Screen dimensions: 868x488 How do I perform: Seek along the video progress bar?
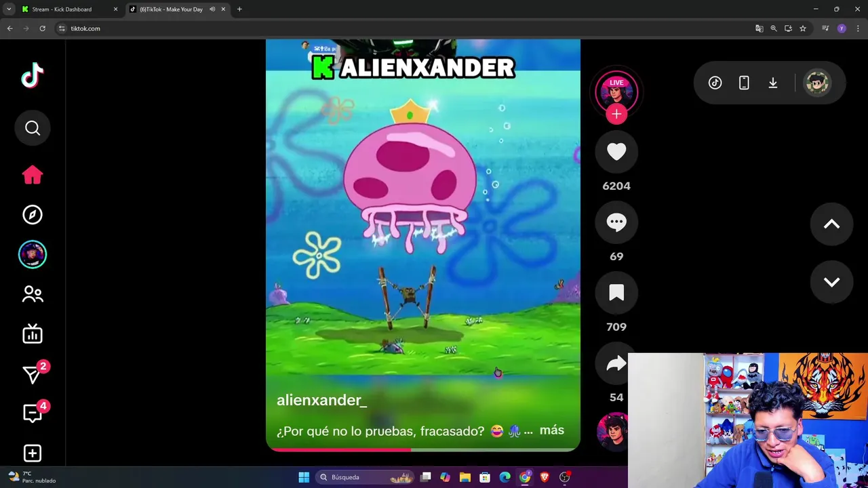(x=423, y=449)
